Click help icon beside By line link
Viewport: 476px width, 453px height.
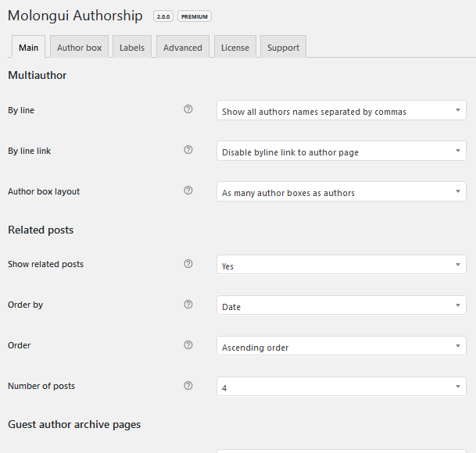pyautogui.click(x=188, y=150)
